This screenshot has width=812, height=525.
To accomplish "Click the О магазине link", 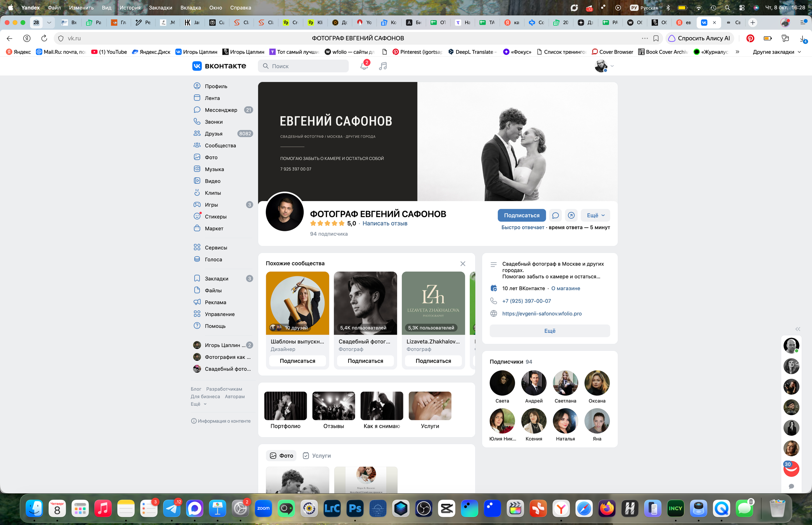I will 566,288.
